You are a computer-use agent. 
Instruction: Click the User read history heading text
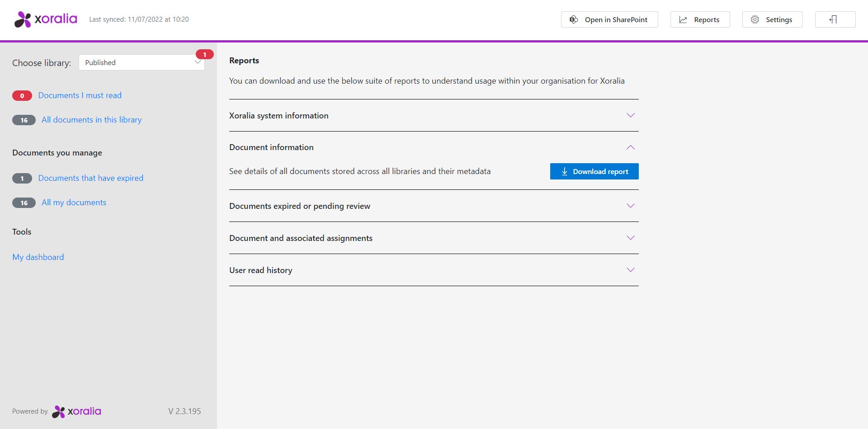click(x=261, y=270)
